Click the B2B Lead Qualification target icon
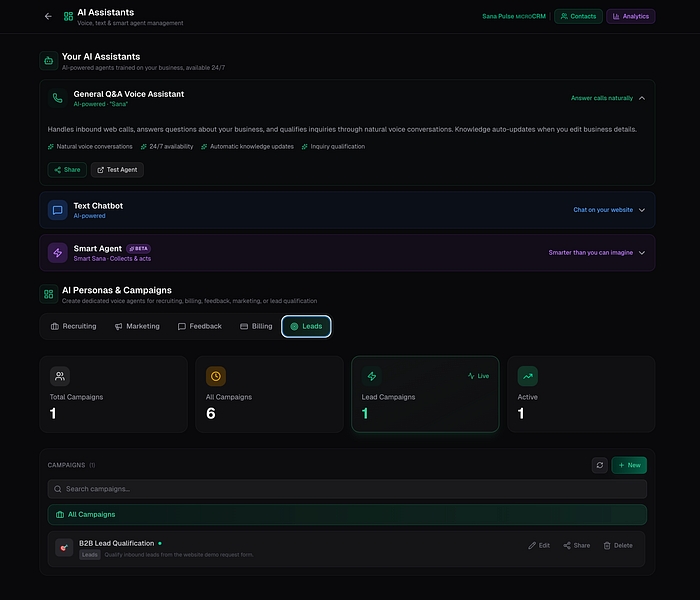The width and height of the screenshot is (700, 600). click(x=64, y=548)
